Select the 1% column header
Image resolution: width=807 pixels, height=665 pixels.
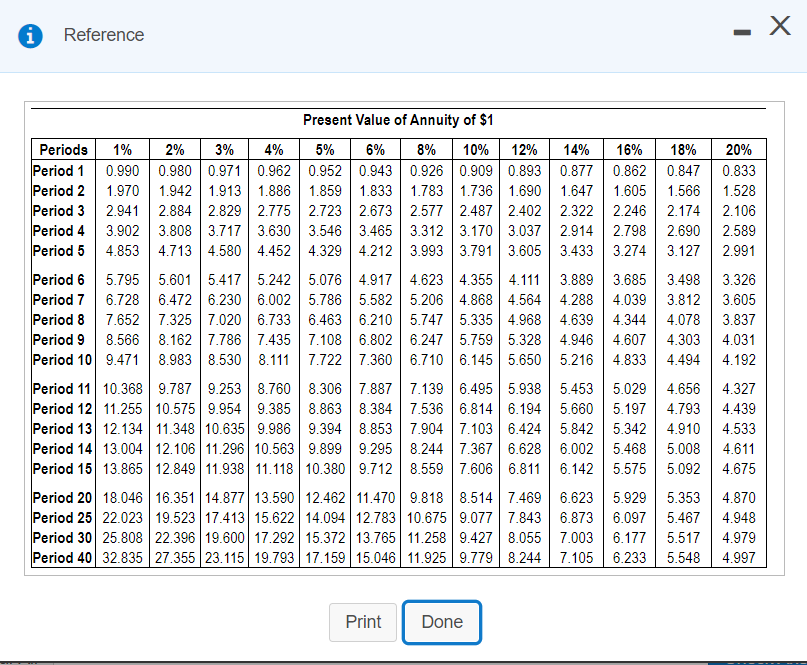(x=122, y=150)
